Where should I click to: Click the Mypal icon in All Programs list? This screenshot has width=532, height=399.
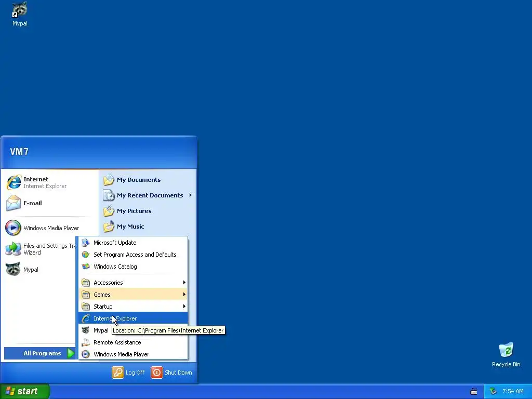click(86, 330)
